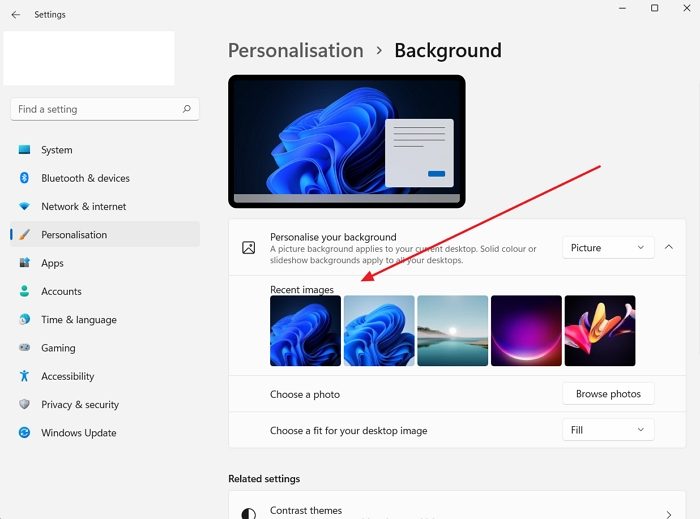The width and height of the screenshot is (700, 519).
Task: Go to Network & internet
Action: coord(105,206)
